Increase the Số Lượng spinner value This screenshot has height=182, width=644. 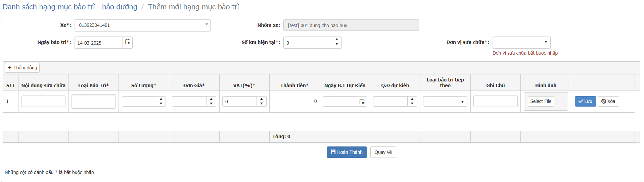[x=161, y=99]
